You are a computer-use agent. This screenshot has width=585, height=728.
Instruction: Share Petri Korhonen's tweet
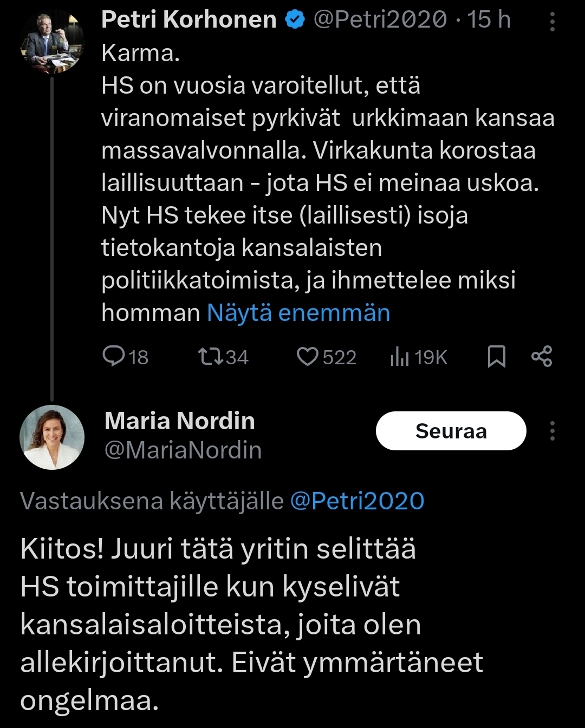tap(542, 357)
